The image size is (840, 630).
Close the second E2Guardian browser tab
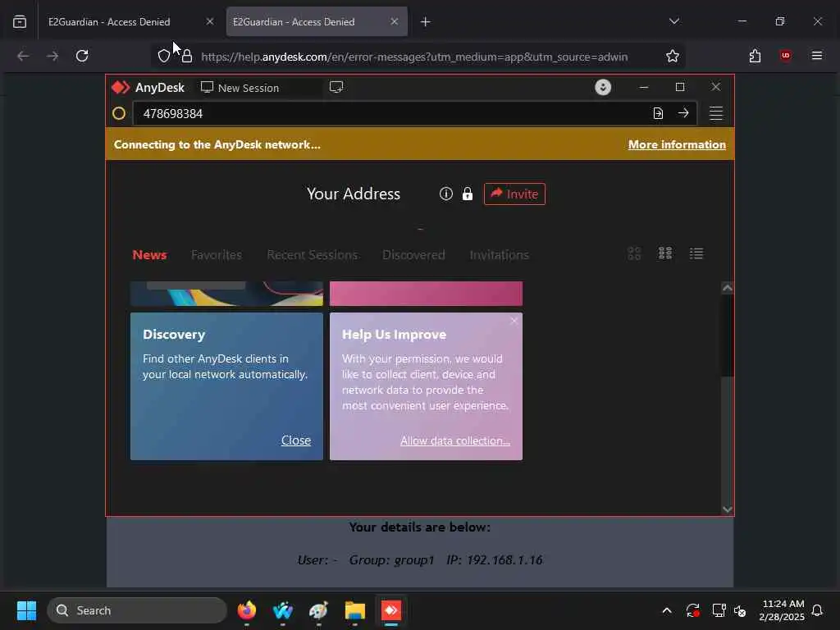point(395,21)
